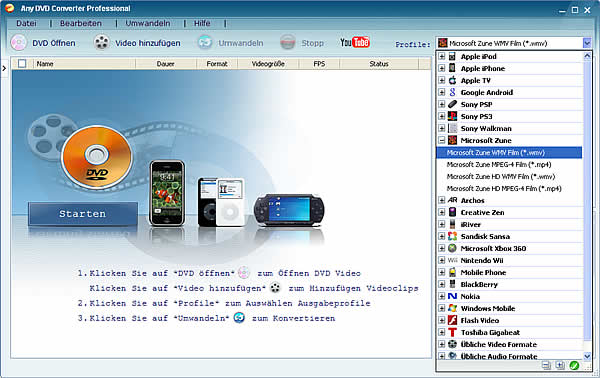Click the Google Android icon

pos(452,92)
